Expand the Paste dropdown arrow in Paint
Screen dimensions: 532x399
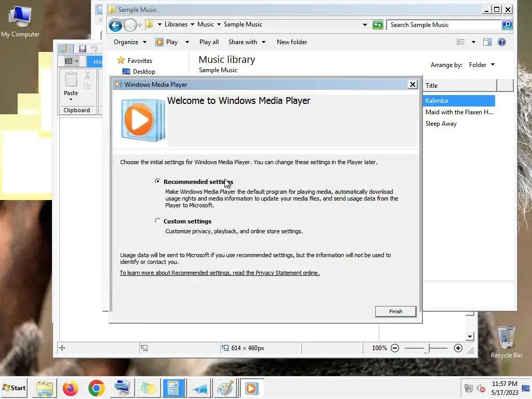(71, 99)
